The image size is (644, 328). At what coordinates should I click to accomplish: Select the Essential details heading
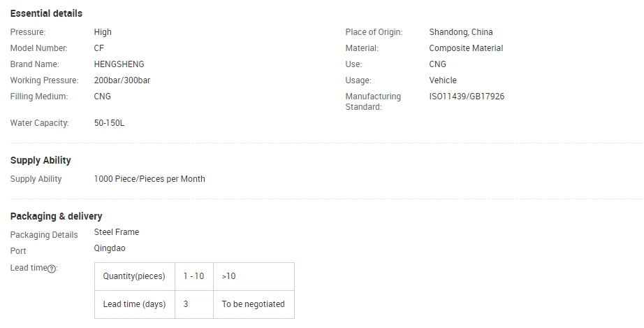pos(46,13)
